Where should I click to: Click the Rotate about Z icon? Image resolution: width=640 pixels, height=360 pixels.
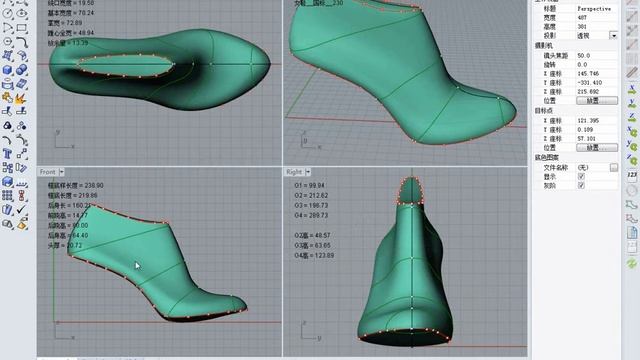tap(632, 160)
